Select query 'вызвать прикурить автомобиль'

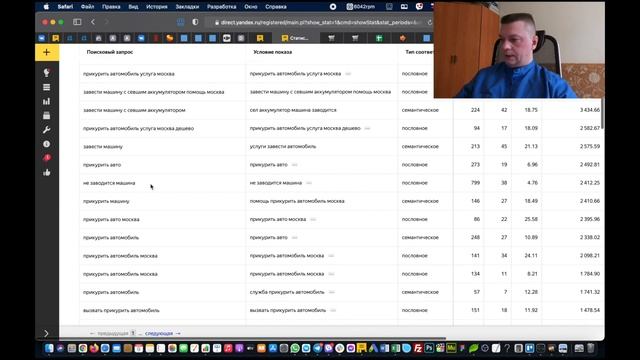tap(121, 310)
